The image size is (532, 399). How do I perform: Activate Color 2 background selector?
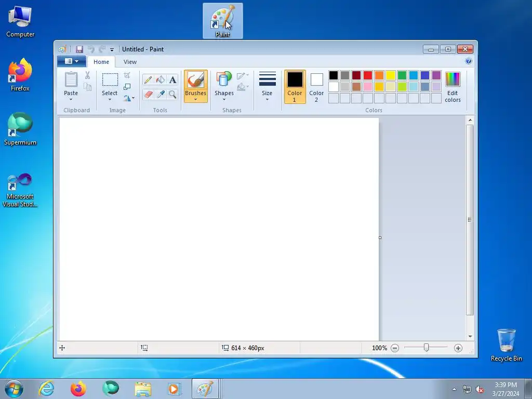[x=316, y=87]
